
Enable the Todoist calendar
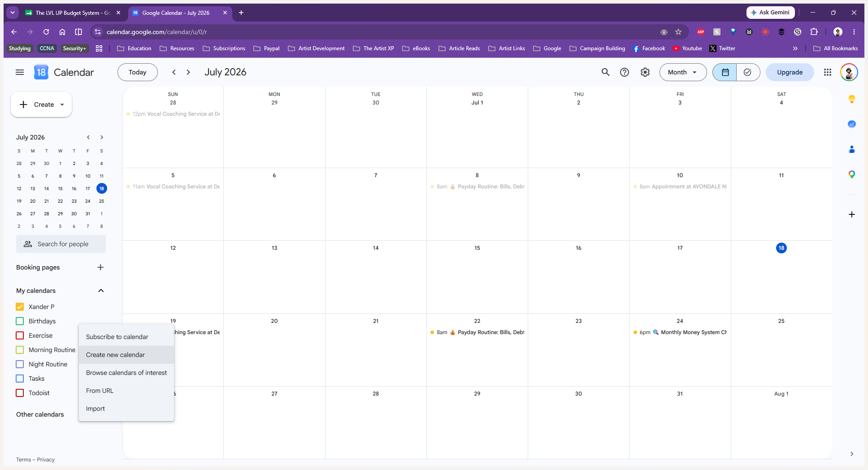(x=20, y=393)
